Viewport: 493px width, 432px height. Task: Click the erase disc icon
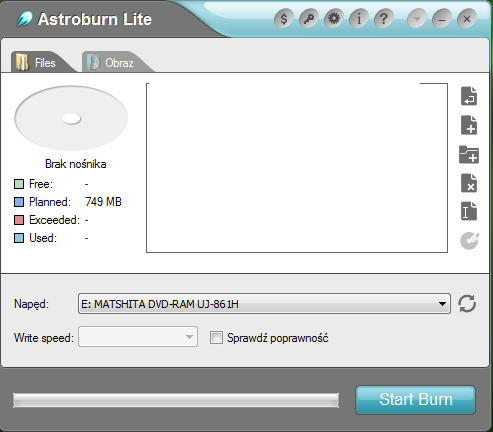(470, 240)
